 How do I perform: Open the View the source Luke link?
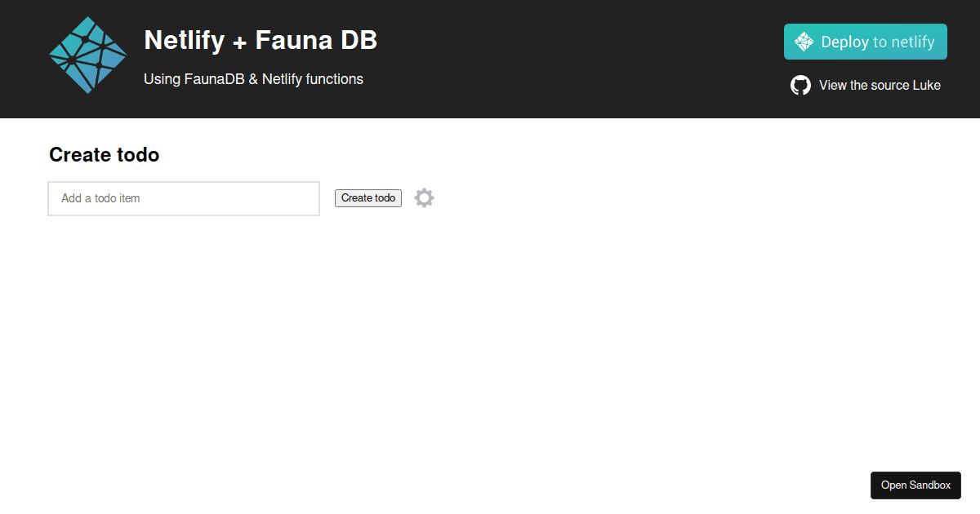pyautogui.click(x=880, y=86)
